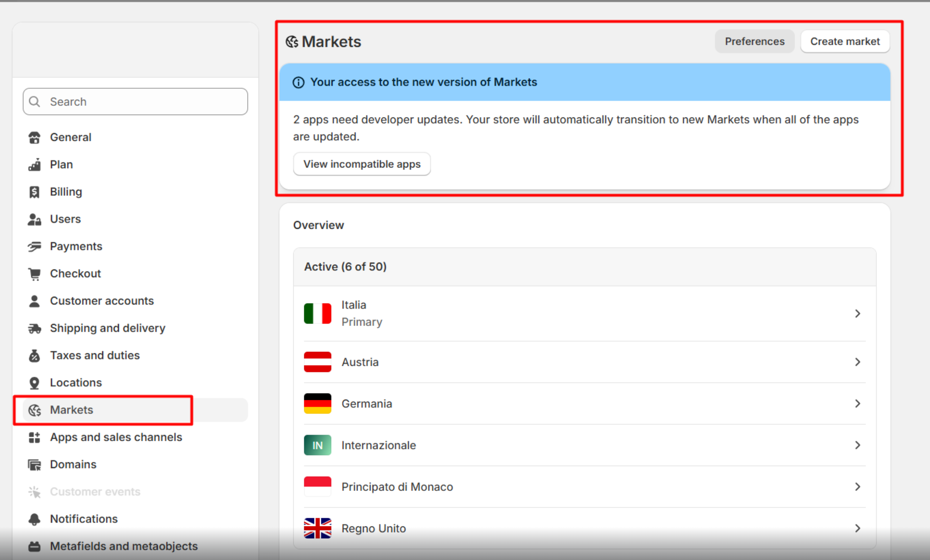Click the Payments card icon
This screenshot has width=930, height=560.
(34, 247)
